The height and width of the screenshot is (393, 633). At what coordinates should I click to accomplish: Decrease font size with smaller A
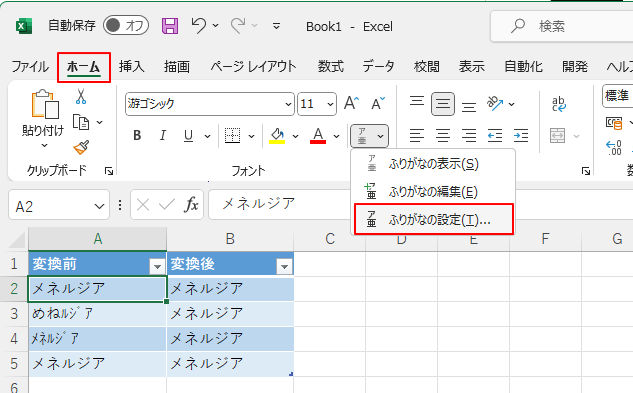378,103
